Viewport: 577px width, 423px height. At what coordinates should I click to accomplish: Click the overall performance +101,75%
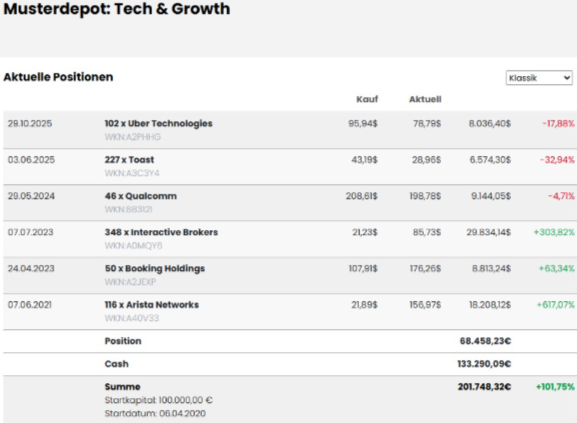pyautogui.click(x=555, y=387)
